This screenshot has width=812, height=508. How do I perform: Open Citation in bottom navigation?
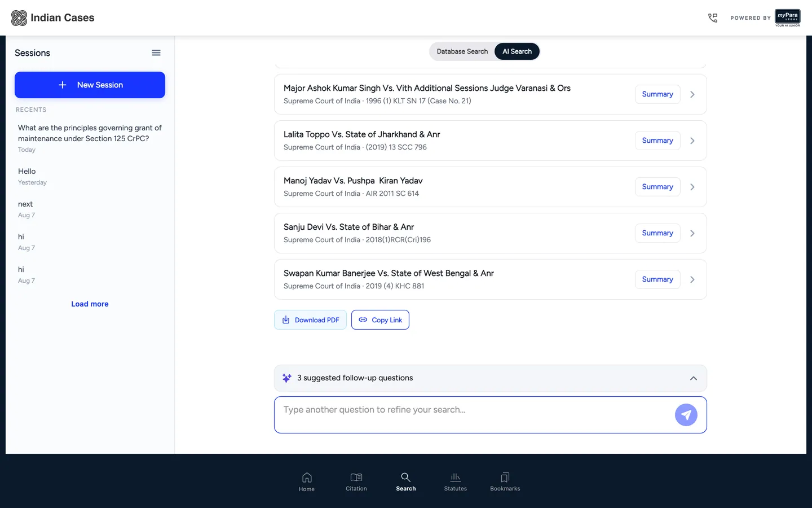[356, 482]
